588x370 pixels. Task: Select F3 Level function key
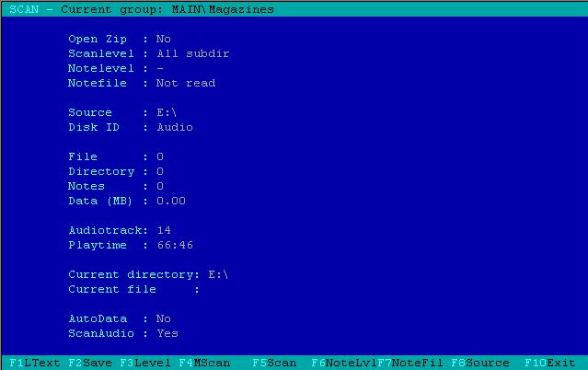point(145,363)
